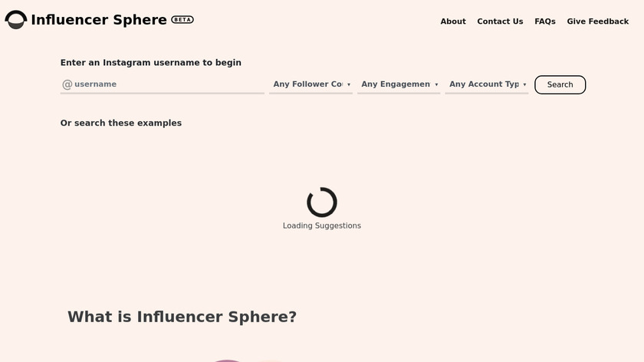Select Give Feedback in the header

click(x=598, y=21)
